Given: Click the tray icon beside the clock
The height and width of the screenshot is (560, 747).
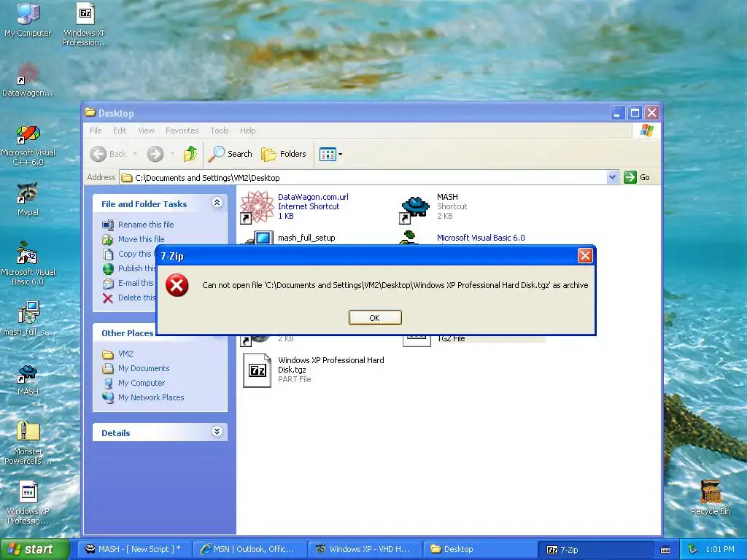Looking at the screenshot, I should point(693,550).
